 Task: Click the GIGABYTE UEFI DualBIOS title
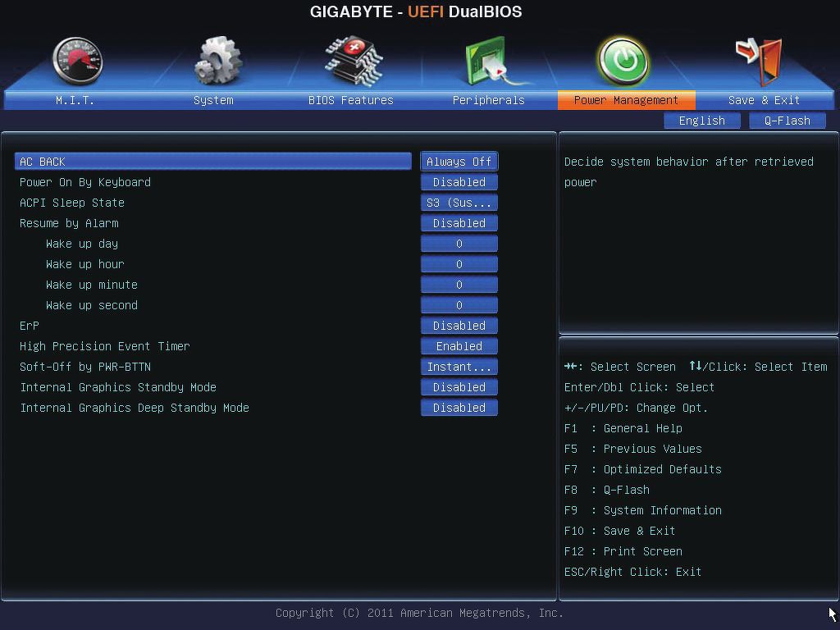coord(416,11)
